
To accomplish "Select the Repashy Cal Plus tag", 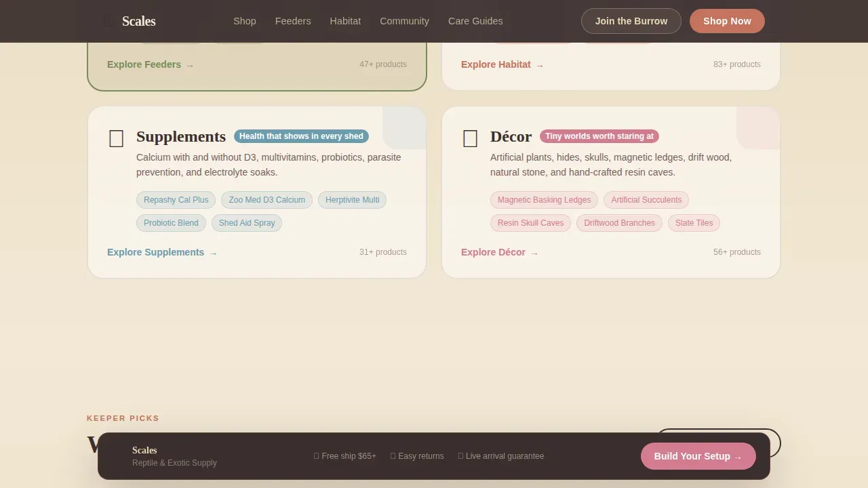I will 176,200.
